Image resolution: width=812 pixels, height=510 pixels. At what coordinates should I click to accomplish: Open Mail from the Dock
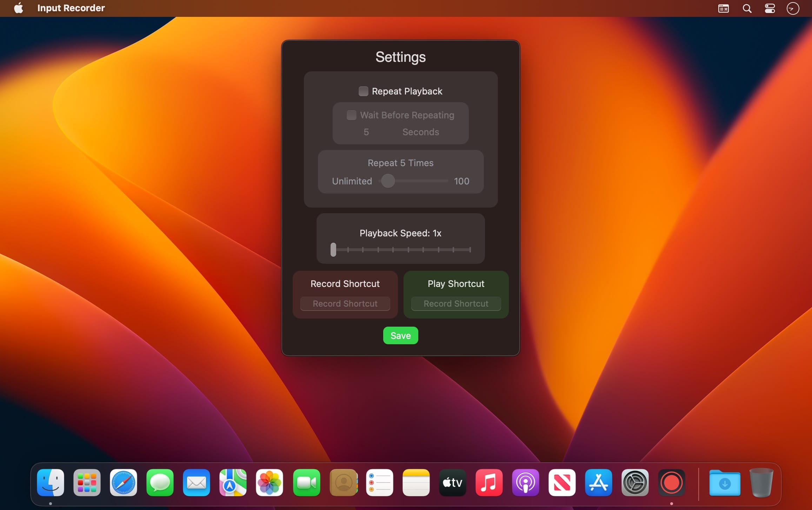pyautogui.click(x=197, y=483)
